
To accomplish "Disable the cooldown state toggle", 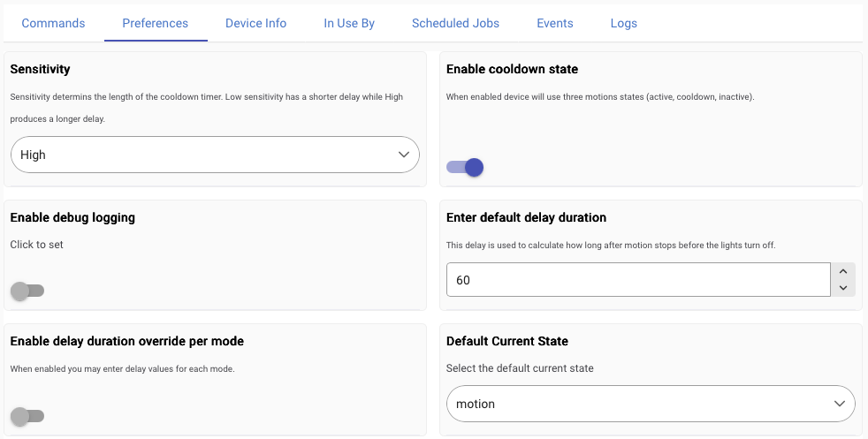I will pyautogui.click(x=466, y=167).
